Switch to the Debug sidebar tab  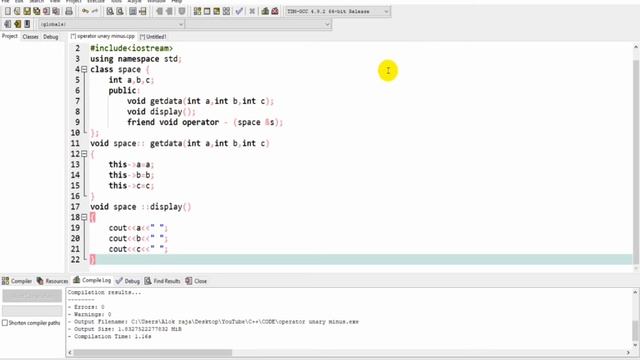pos(51,37)
